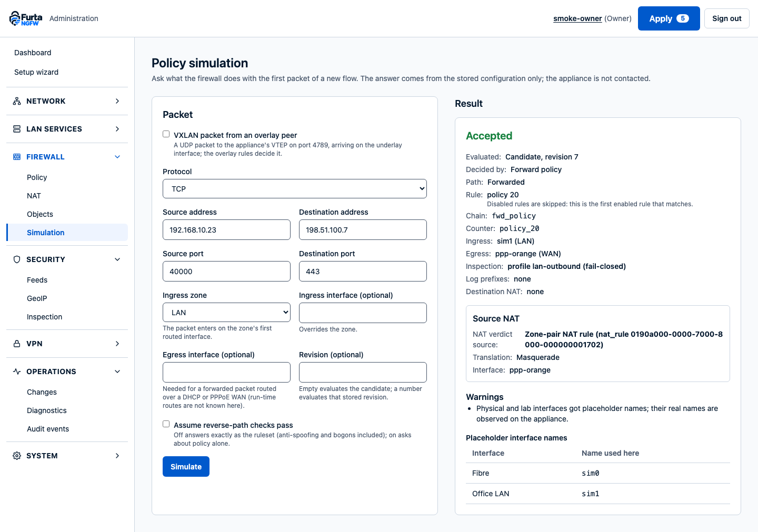Click the Egress interface field
758x532 pixels.
pyautogui.click(x=226, y=373)
